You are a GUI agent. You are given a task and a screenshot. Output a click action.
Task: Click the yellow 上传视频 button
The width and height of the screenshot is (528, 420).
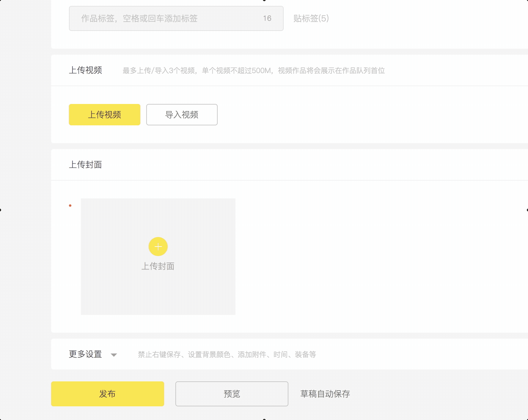click(105, 115)
